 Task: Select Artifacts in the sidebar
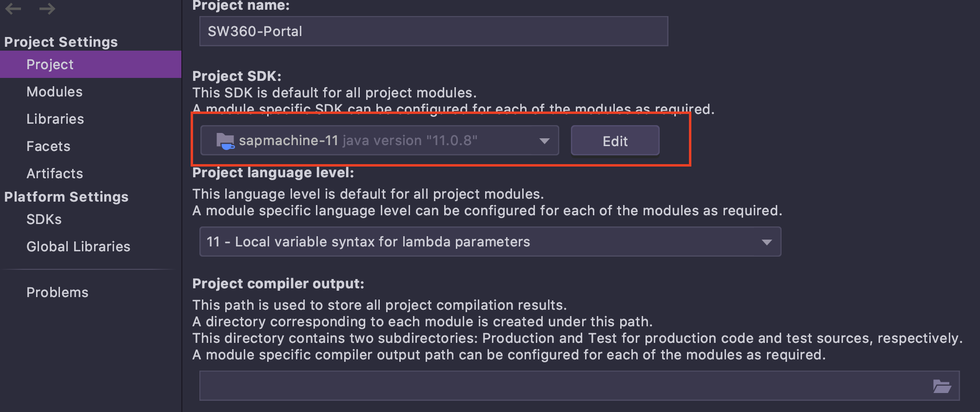(x=55, y=173)
